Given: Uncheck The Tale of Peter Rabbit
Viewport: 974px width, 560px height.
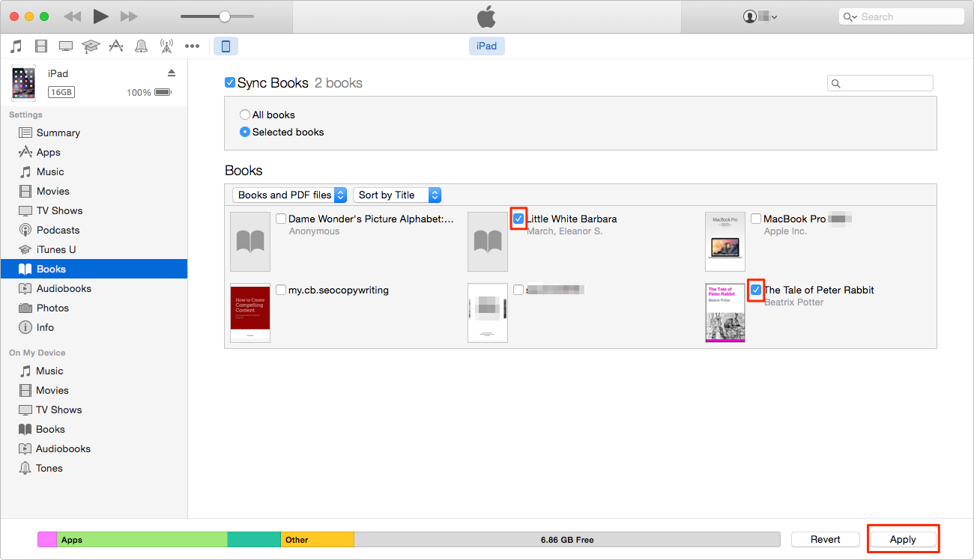Looking at the screenshot, I should (756, 290).
